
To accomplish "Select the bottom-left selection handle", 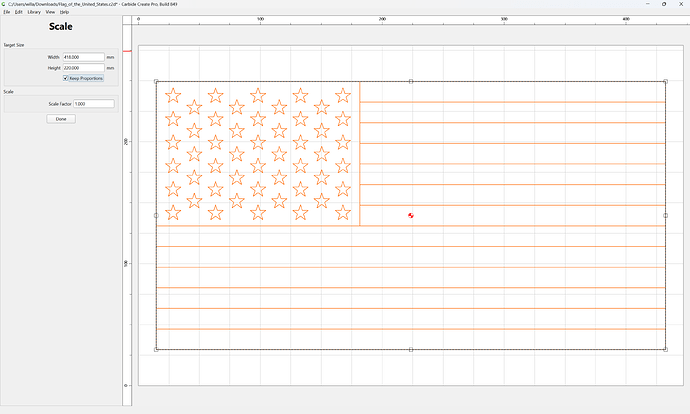I will pos(156,350).
